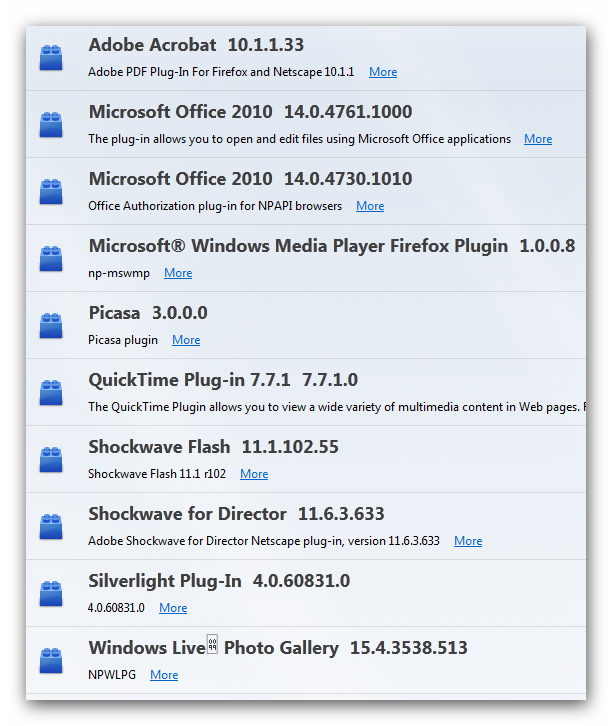Click the Adobe Acrobat plugin brick icon

51,58
